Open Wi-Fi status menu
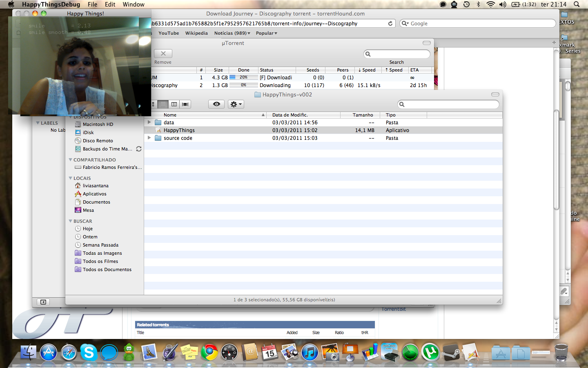 point(490,4)
